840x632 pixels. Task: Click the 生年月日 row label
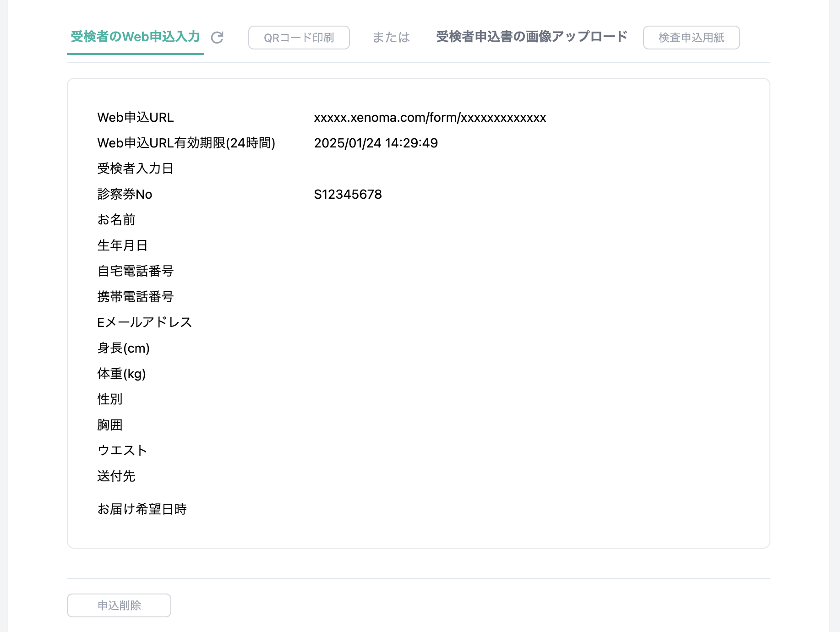(122, 245)
